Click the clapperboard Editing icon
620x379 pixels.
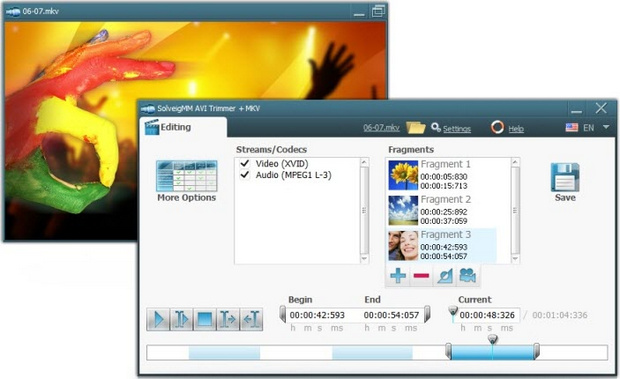click(x=152, y=127)
